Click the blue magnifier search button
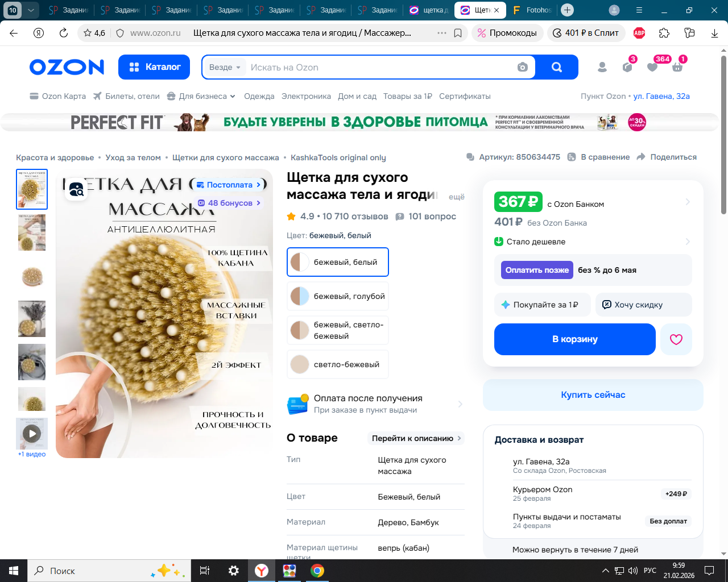Screen dimensions: 728x582 tap(557, 67)
